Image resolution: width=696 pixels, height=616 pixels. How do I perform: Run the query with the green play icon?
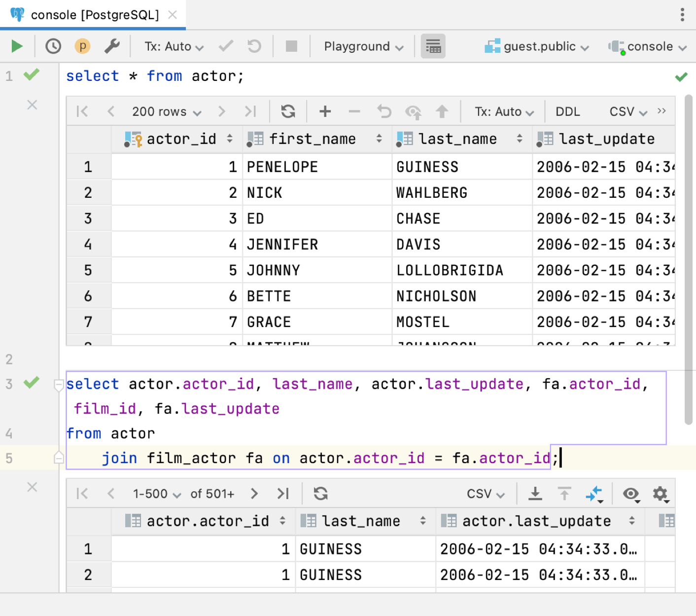pos(16,46)
